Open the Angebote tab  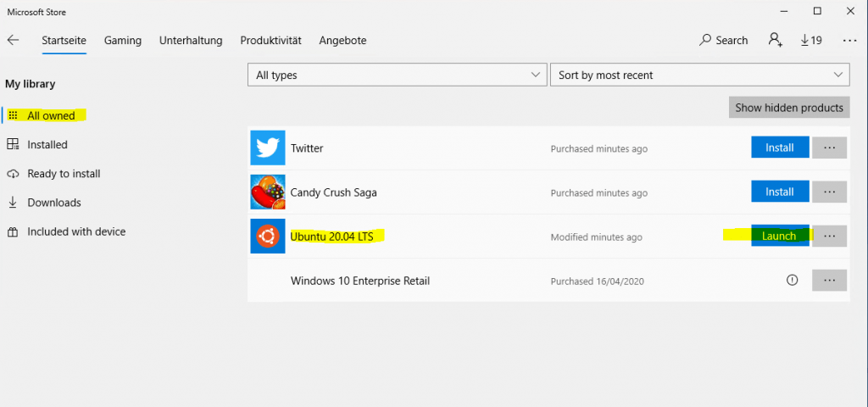342,41
